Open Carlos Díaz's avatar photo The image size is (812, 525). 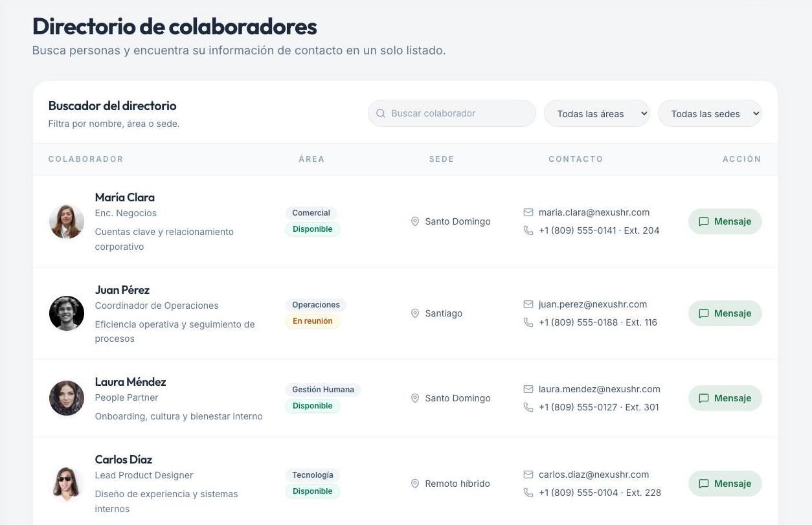(x=67, y=484)
